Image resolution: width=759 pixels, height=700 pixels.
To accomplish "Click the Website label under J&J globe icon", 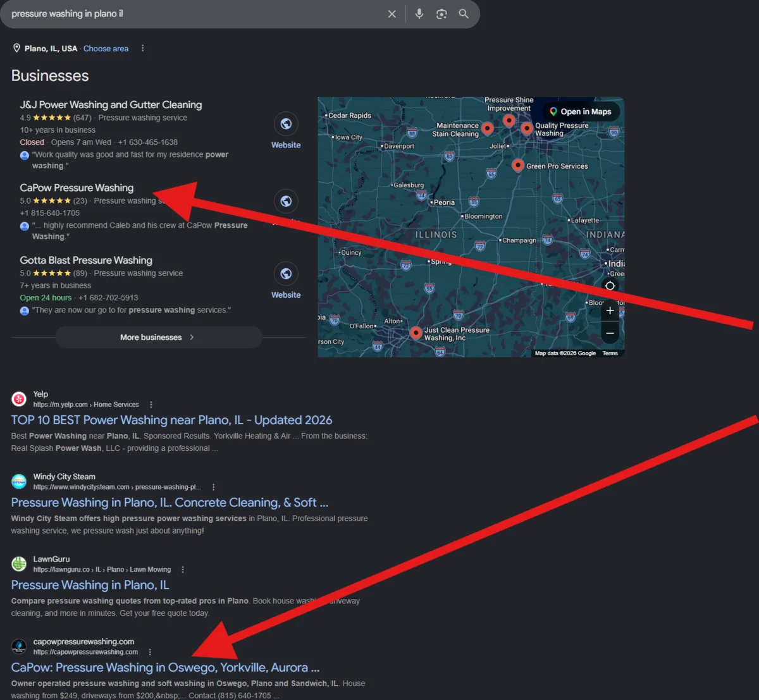I will click(286, 145).
